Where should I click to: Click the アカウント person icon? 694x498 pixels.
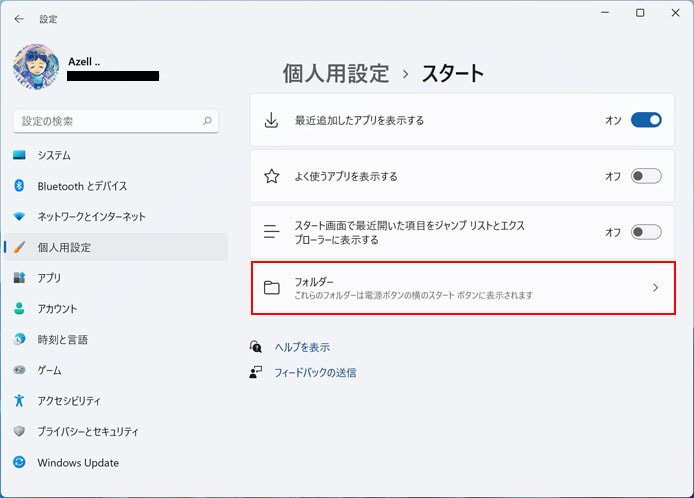[19, 309]
